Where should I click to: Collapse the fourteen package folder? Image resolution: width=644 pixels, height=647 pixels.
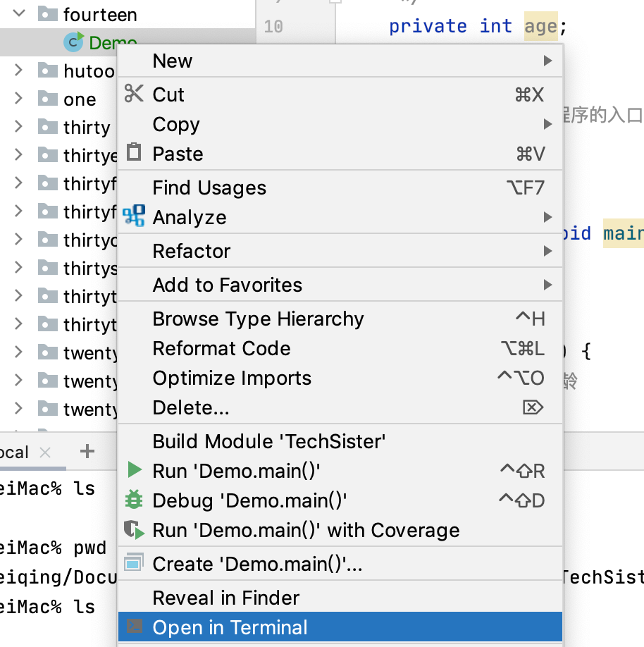coord(19,13)
